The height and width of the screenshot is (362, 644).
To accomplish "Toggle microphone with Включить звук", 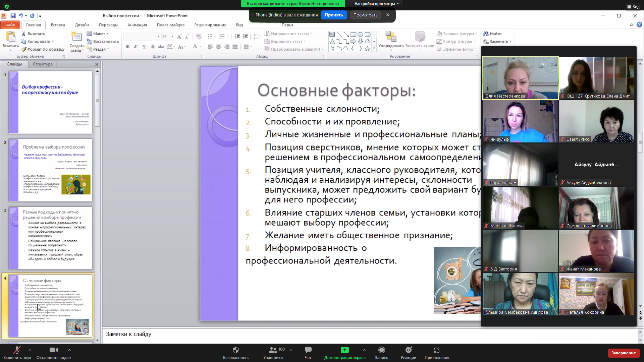I will point(17,350).
